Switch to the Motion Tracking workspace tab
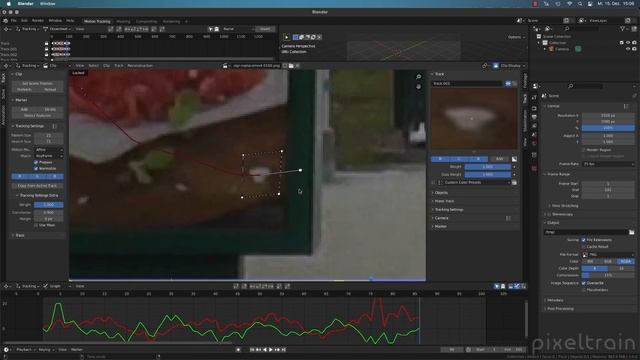640x360 pixels. 97,21
